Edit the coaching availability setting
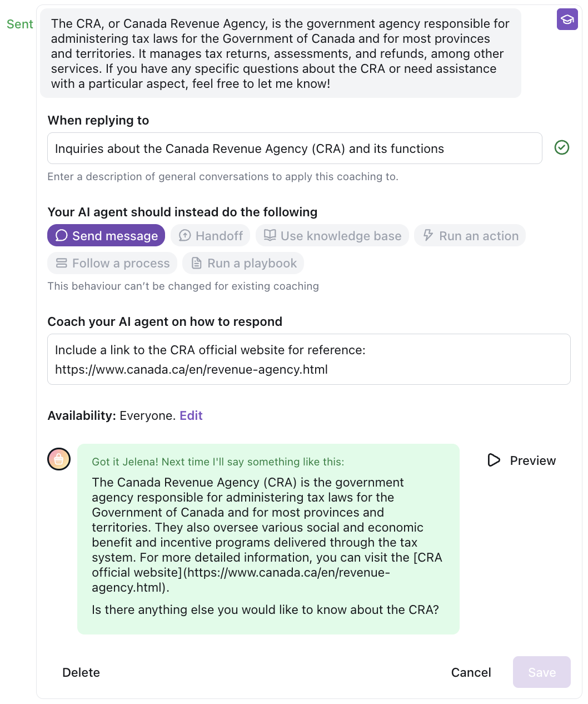Image resolution: width=588 pixels, height=704 pixels. click(x=191, y=415)
